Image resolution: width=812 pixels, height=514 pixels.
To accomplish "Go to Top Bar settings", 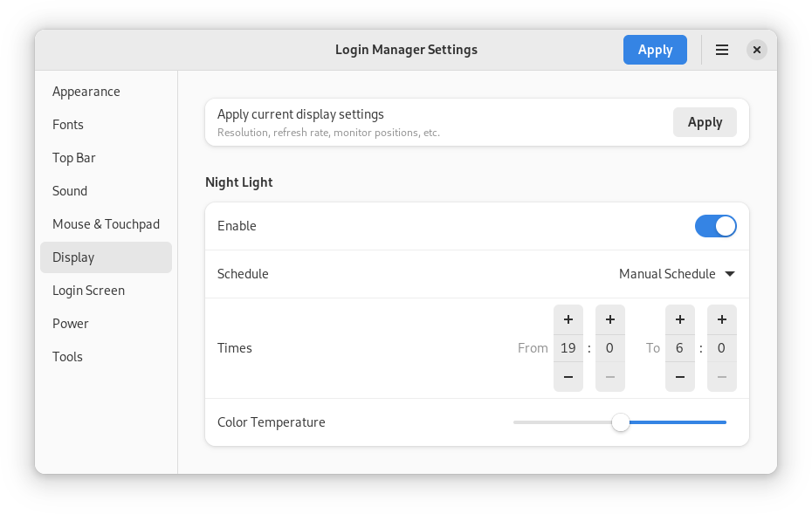I will point(74,158).
